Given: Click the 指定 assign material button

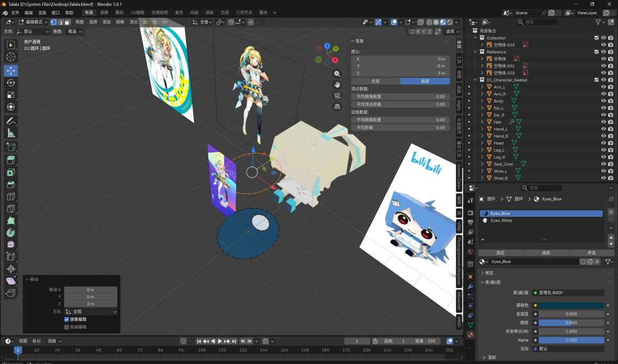Looking at the screenshot, I should coord(501,252).
